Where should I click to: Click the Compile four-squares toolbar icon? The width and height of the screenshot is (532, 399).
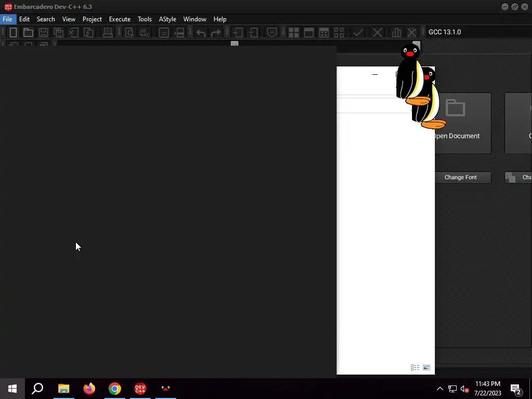pos(294,33)
